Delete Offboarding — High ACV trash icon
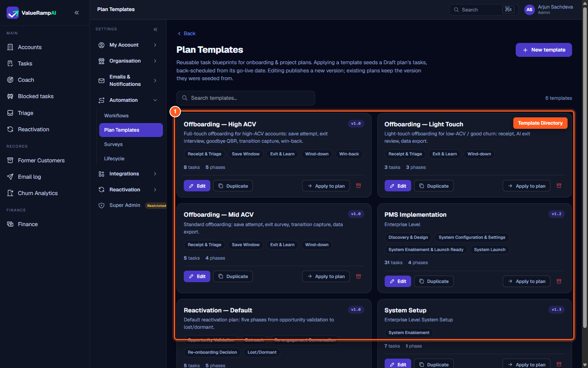The height and width of the screenshot is (368, 588). (359, 186)
